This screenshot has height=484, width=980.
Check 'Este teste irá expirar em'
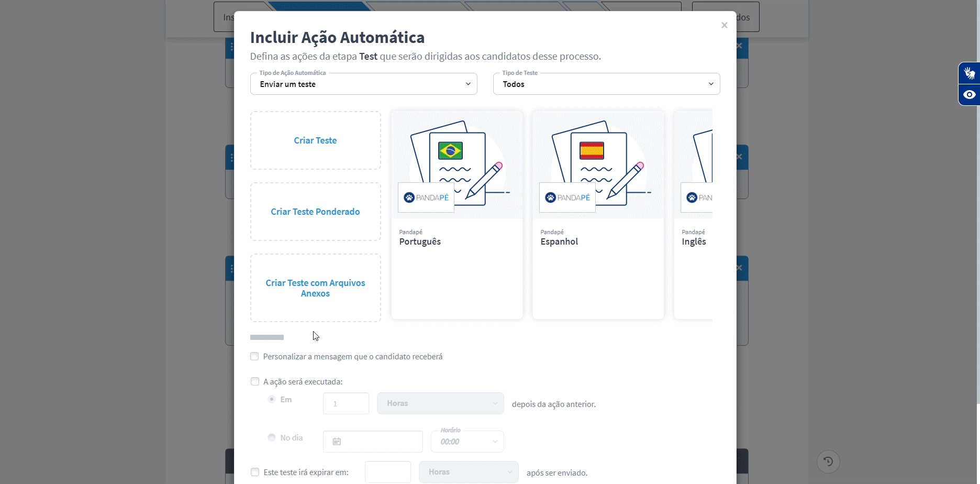[255, 471]
